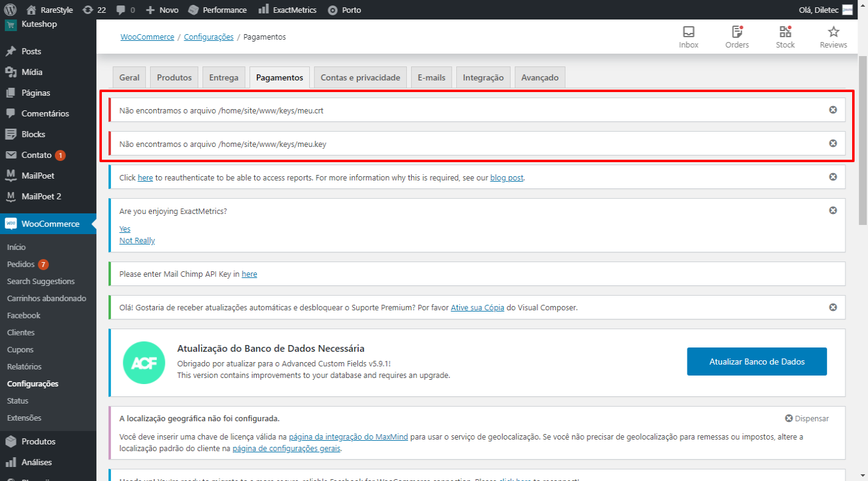Viewport: 868px width, 481px height.
Task: Dismiss the ExactMetrics enjoyment notice
Action: pyautogui.click(x=833, y=210)
